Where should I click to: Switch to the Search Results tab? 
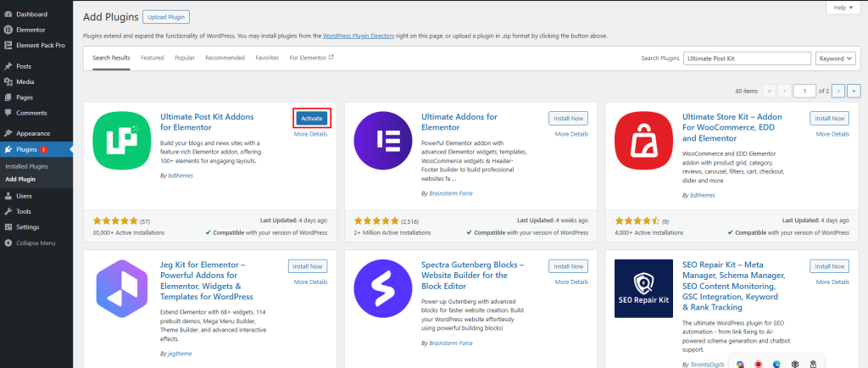(111, 58)
